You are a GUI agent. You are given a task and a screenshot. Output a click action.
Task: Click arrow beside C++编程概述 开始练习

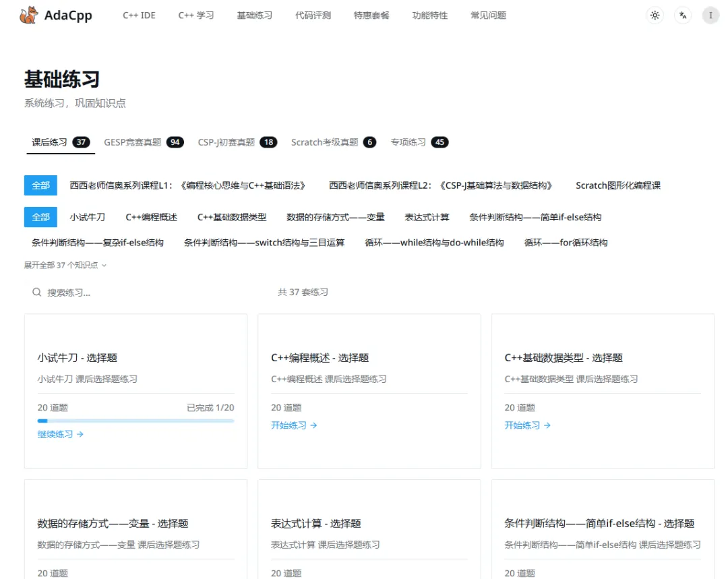[x=314, y=425]
